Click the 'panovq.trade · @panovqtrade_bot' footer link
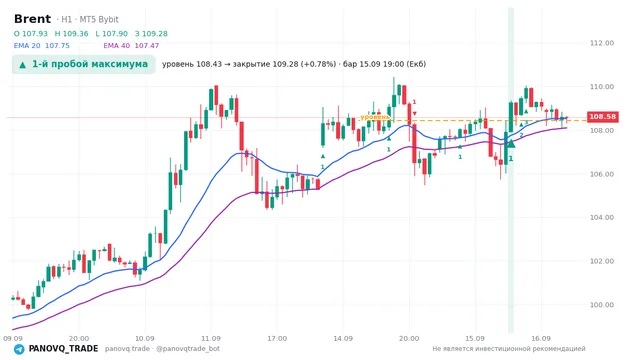 (x=162, y=349)
